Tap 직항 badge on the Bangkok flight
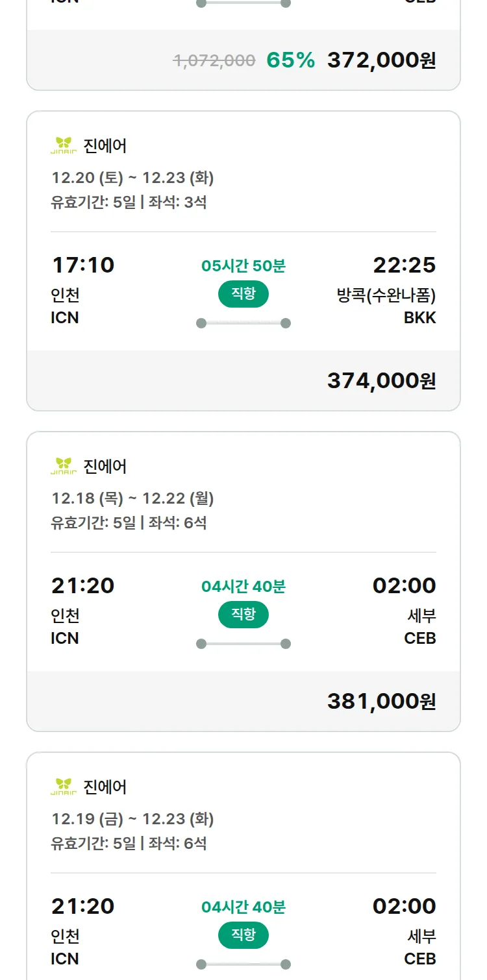The height and width of the screenshot is (980, 487). point(243,294)
